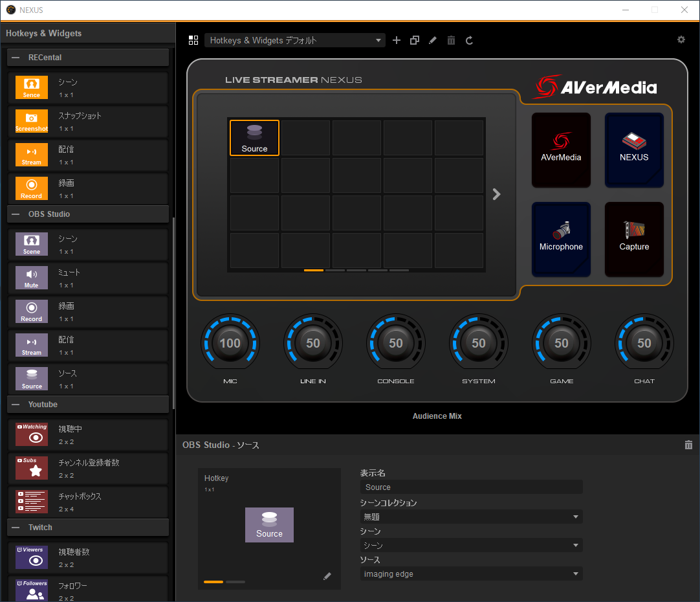This screenshot has height=602, width=700.
Task: Click the CONSOLE volume knob
Action: tap(396, 343)
